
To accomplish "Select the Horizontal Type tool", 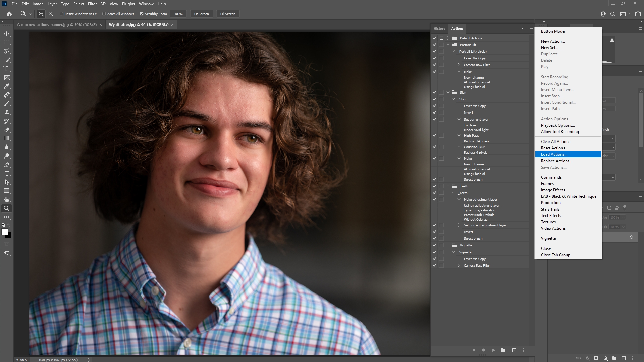I will pyautogui.click(x=7, y=173).
